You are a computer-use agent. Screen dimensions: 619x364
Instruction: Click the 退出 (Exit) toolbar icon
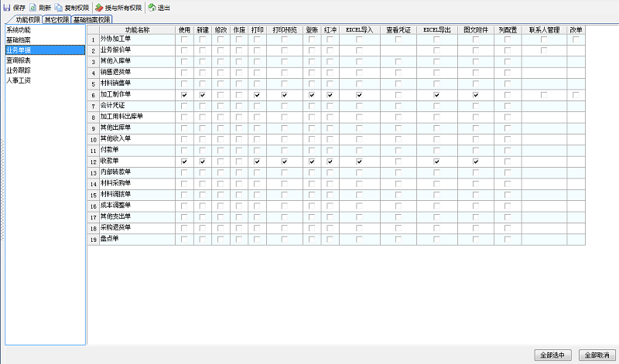point(152,7)
